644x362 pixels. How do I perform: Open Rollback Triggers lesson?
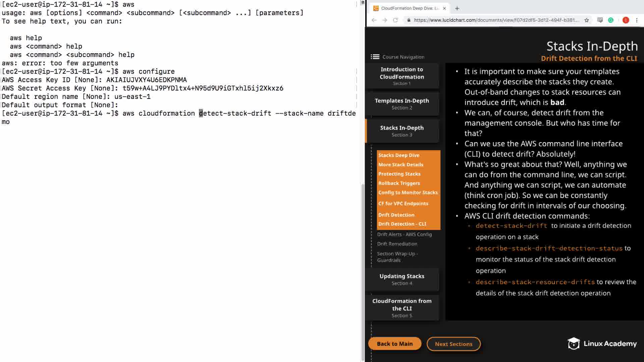click(399, 183)
